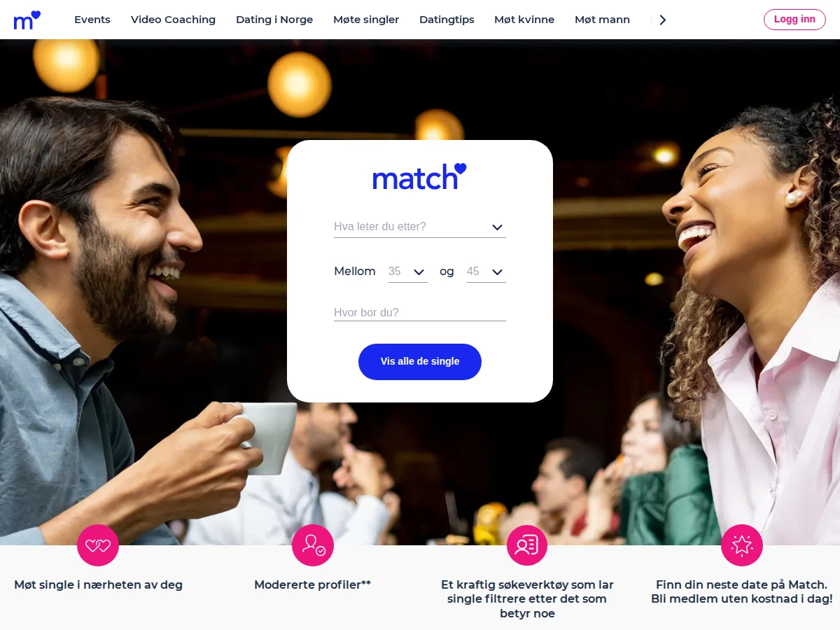Screen dimensions: 840x630
Task: Click the search tool profile card icon
Action: click(527, 545)
